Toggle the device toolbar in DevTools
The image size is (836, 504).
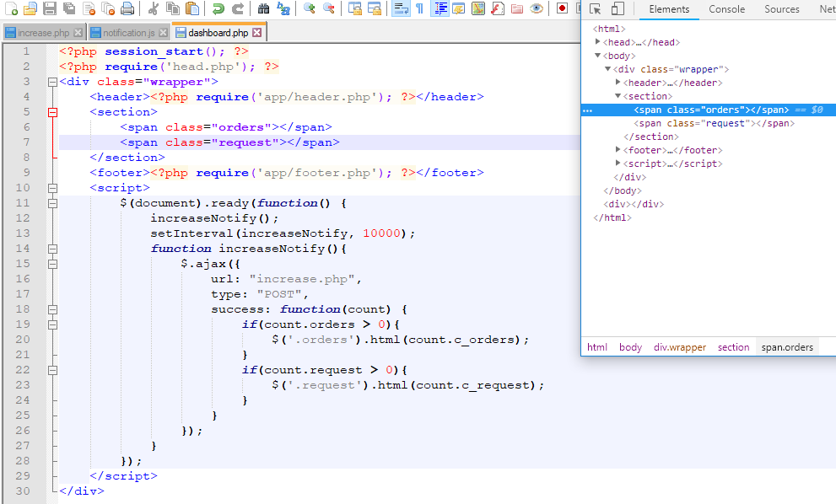[x=618, y=9]
